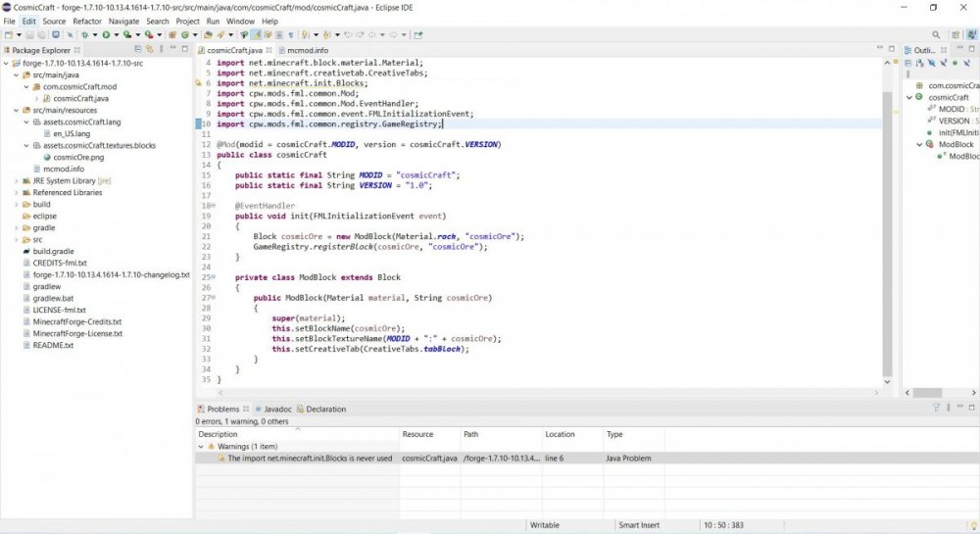The height and width of the screenshot is (534, 980).
Task: Click editor vertical scrollbar down arrow
Action: click(x=887, y=382)
